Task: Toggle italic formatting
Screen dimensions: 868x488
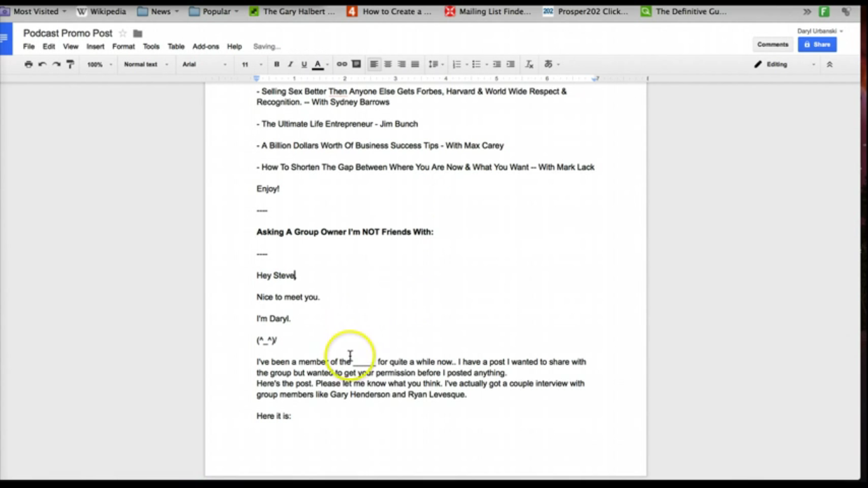Action: 290,64
